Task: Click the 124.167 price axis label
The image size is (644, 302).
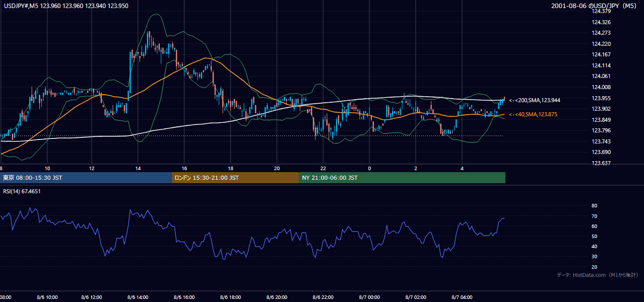Action: tap(601, 55)
